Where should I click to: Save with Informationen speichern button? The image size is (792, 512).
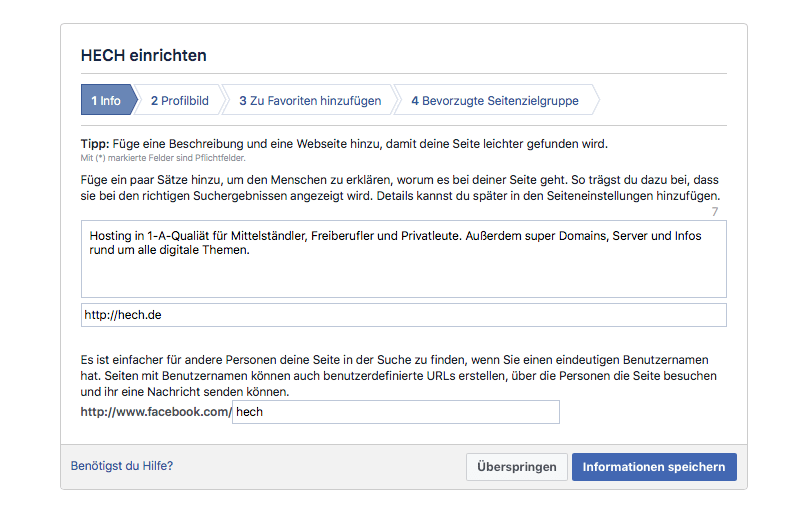[654, 467]
